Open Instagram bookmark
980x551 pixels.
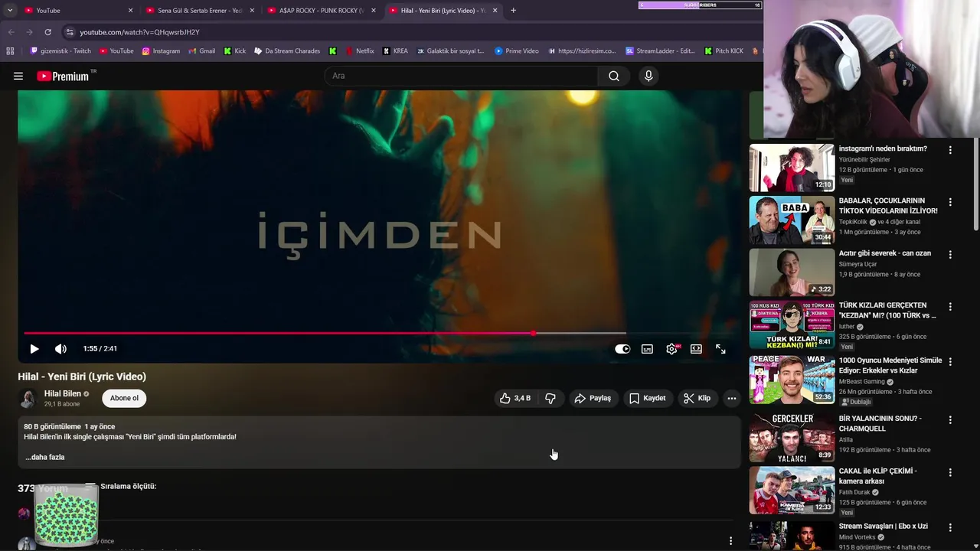click(161, 51)
